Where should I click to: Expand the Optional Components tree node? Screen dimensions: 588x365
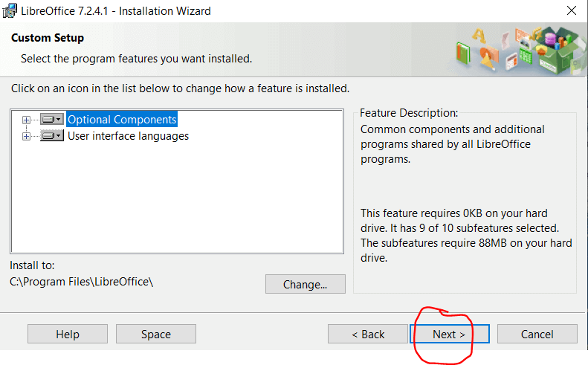tap(27, 119)
